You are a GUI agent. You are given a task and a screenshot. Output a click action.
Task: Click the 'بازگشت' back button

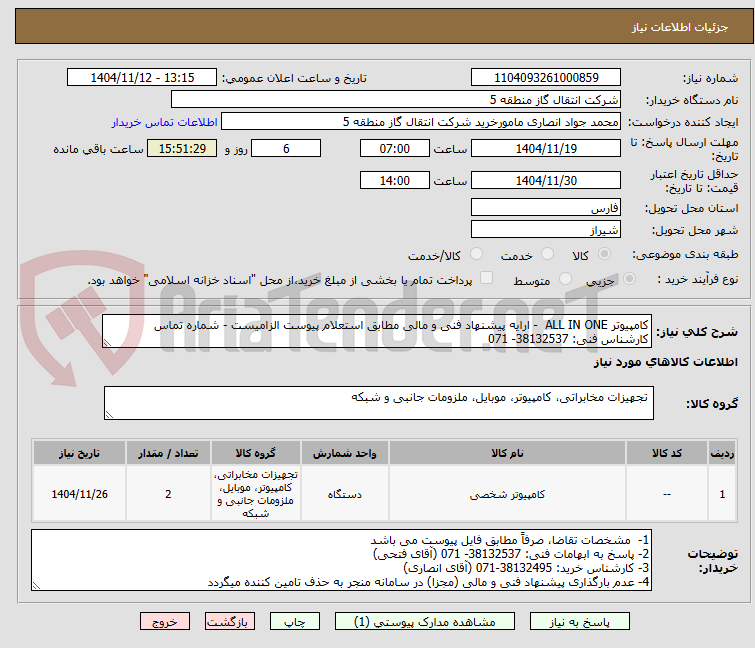pyautogui.click(x=229, y=622)
